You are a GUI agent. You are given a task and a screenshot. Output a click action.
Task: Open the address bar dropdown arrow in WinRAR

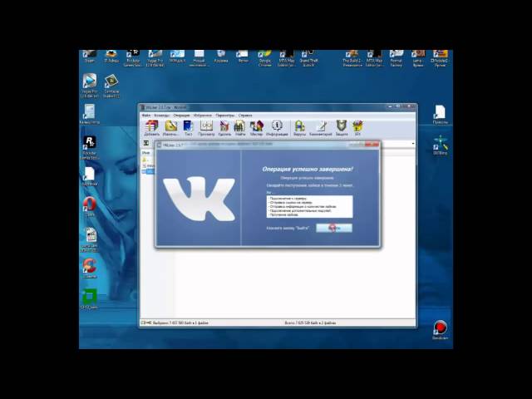point(413,144)
